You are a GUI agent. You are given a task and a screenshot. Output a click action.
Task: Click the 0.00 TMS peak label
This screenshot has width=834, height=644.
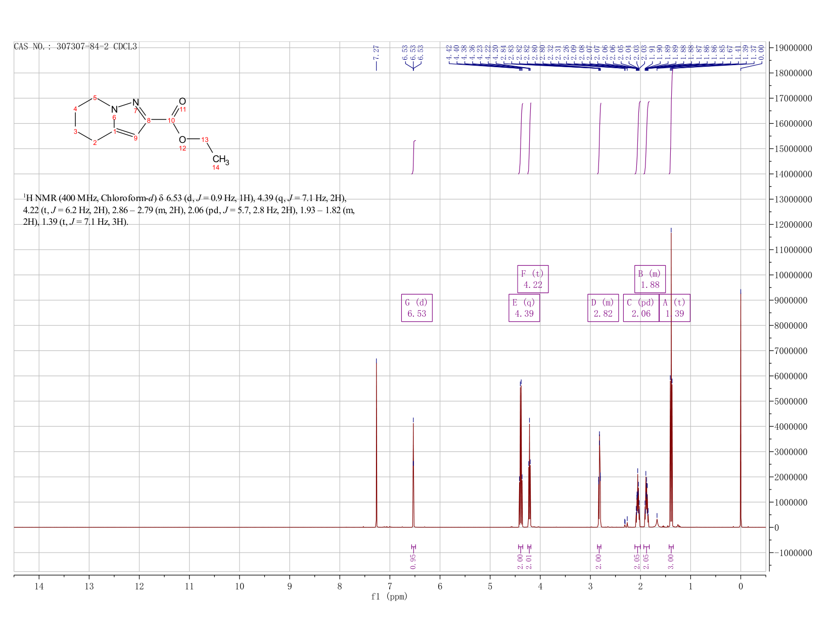pos(762,53)
